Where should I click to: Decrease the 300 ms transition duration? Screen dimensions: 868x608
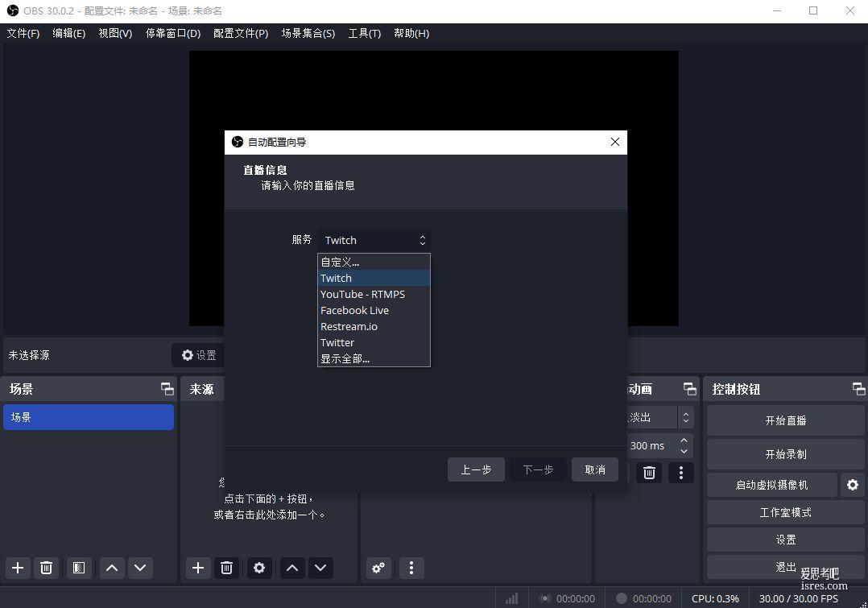684,451
